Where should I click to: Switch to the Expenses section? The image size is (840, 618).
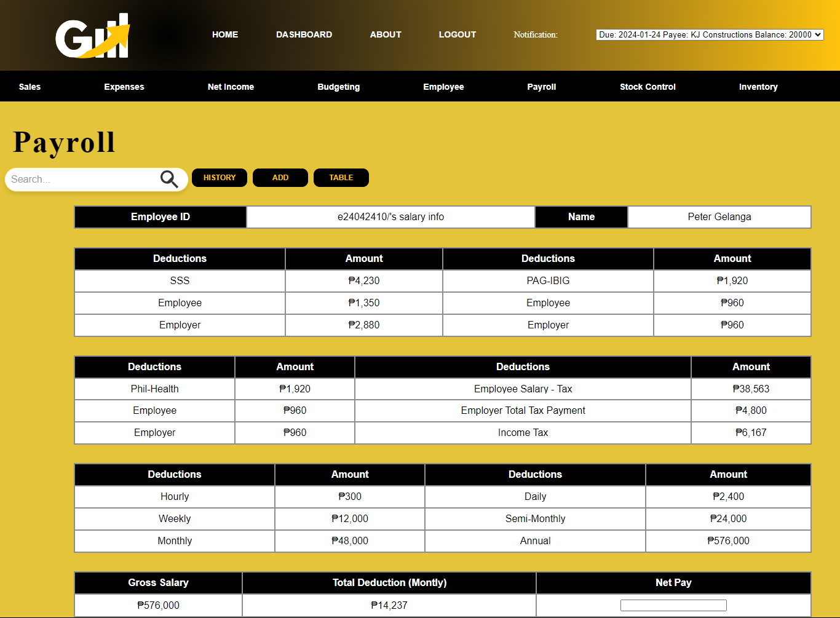point(124,87)
